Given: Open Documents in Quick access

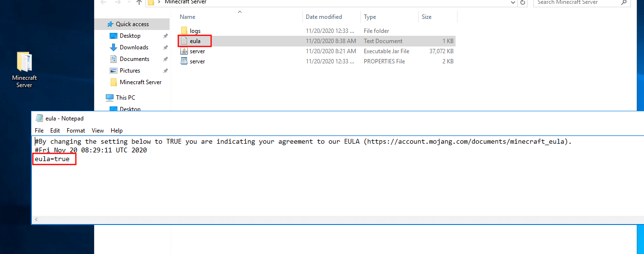Looking at the screenshot, I should [x=134, y=59].
